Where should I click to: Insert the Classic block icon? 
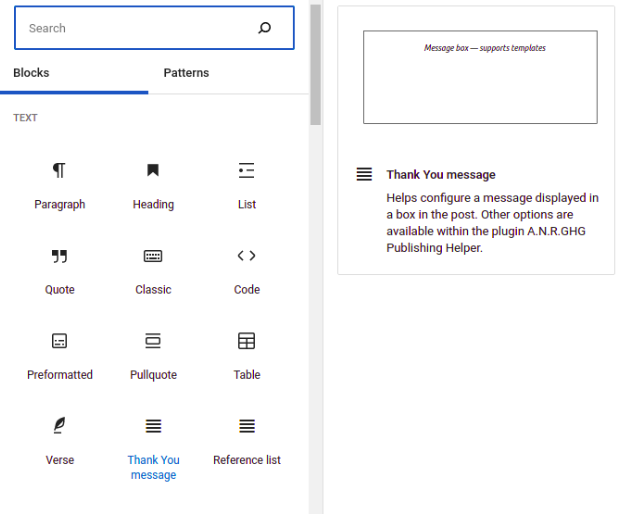(153, 256)
